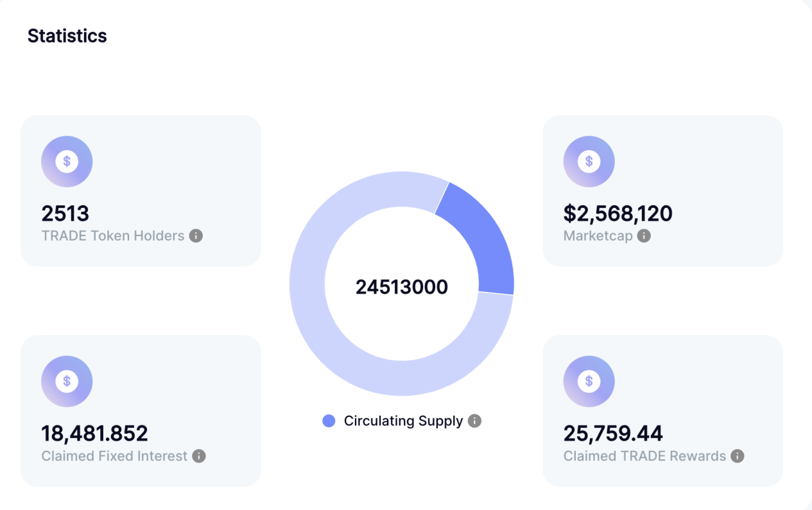Click info icon next to Claimed Fixed Interest

pos(199,456)
